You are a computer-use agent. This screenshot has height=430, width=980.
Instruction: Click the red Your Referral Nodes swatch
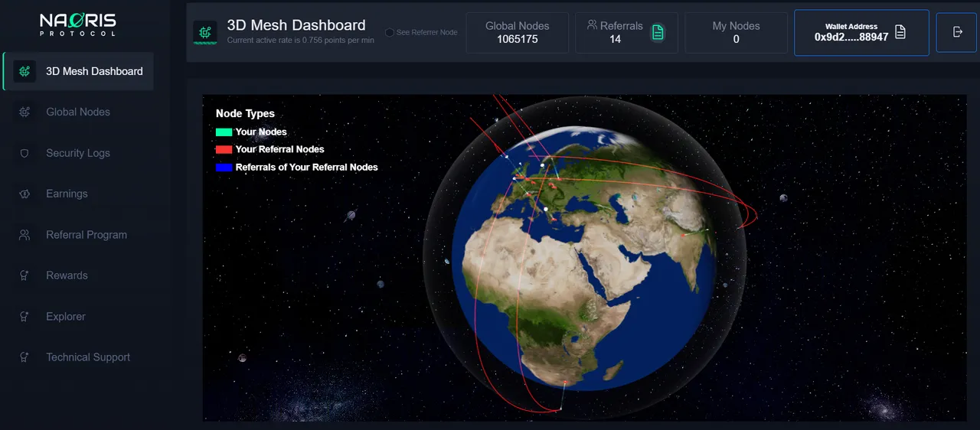(x=224, y=150)
